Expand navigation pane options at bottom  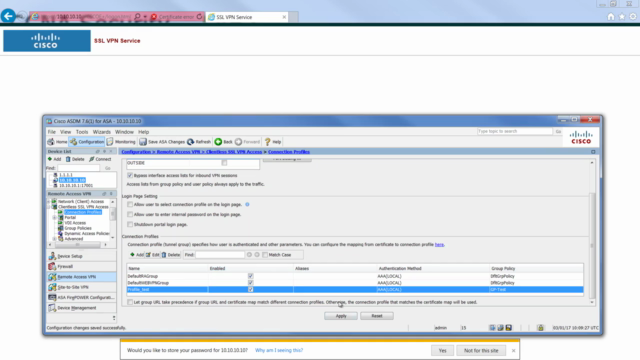[114, 318]
